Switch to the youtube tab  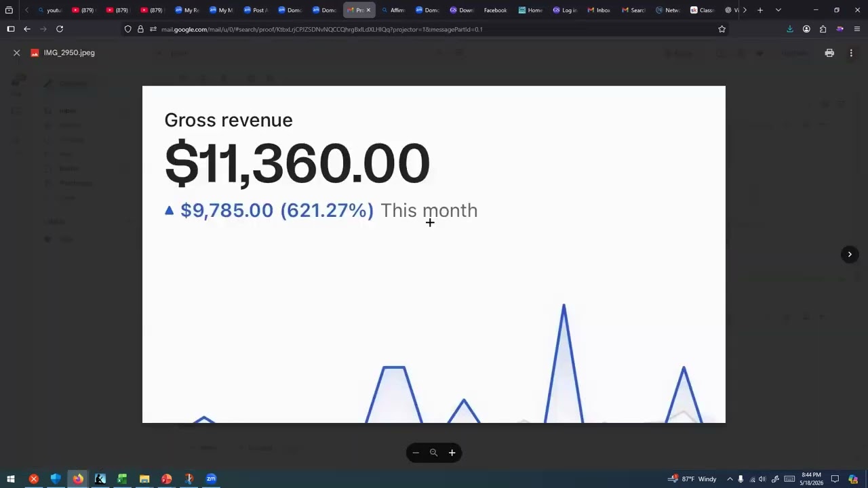pos(50,10)
